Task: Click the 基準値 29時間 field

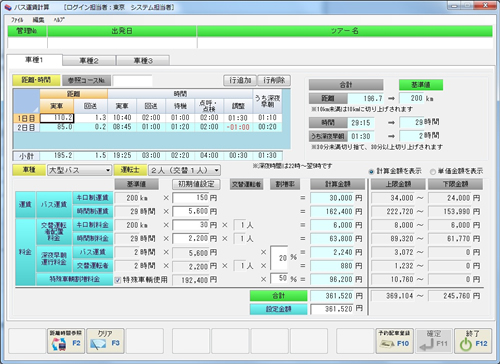Action: click(x=412, y=122)
